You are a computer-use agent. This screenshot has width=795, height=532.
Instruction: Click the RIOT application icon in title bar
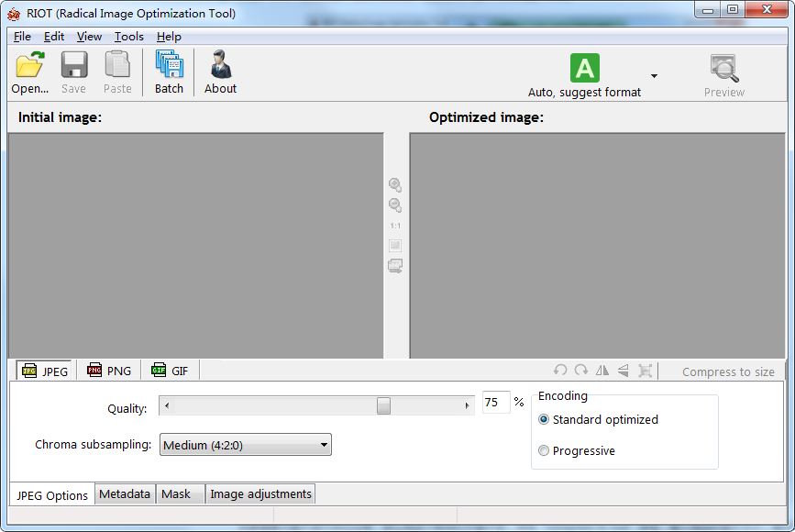(x=14, y=14)
